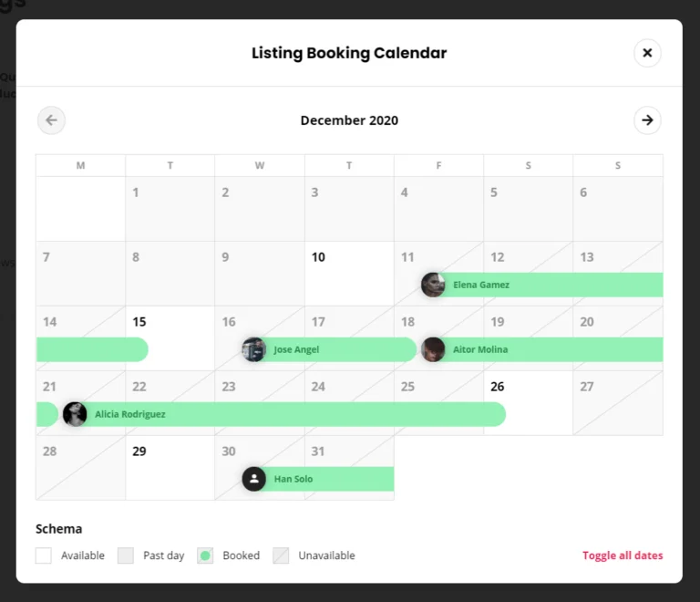
Task: Click Aitor Molina's avatar photo
Action: 433,349
